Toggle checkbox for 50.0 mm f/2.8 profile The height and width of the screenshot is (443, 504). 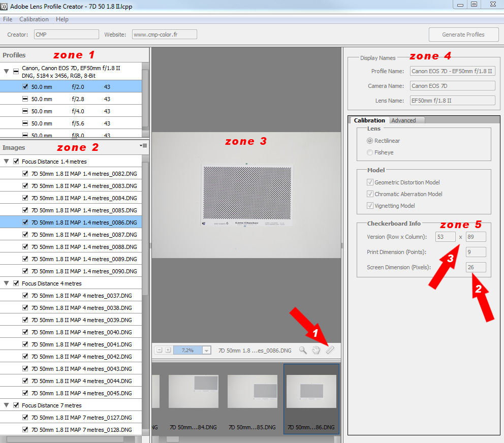point(25,99)
